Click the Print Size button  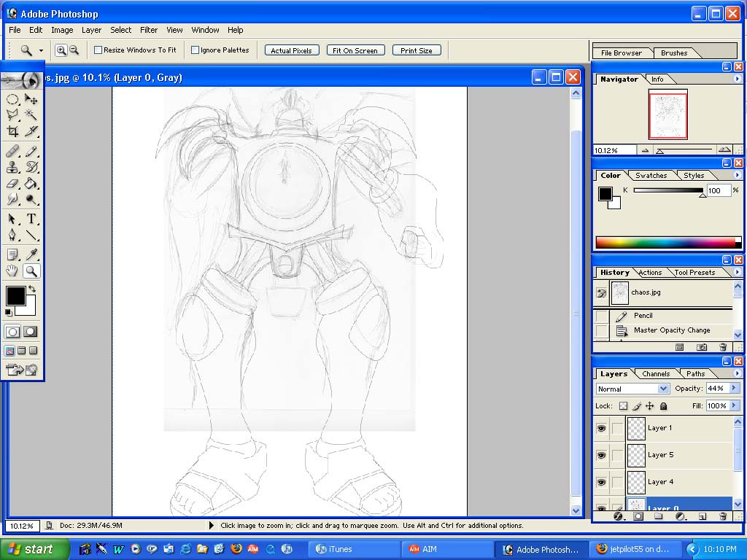click(417, 50)
